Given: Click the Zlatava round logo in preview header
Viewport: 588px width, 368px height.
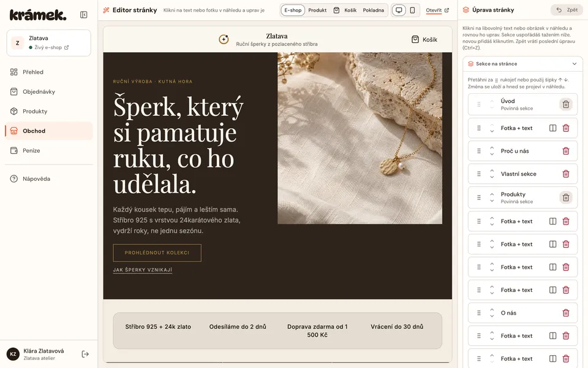Looking at the screenshot, I should coord(224,39).
